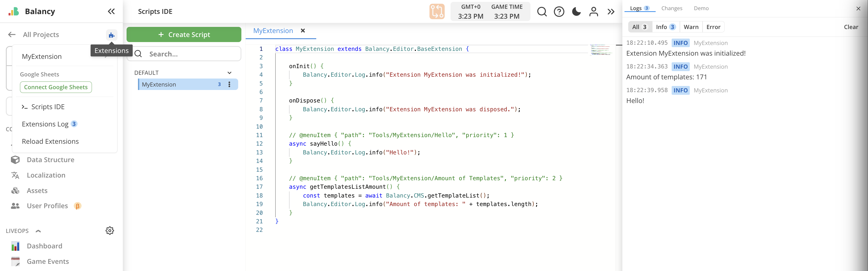868x271 pixels.
Task: Switch to the Demo tab
Action: pos(701,8)
